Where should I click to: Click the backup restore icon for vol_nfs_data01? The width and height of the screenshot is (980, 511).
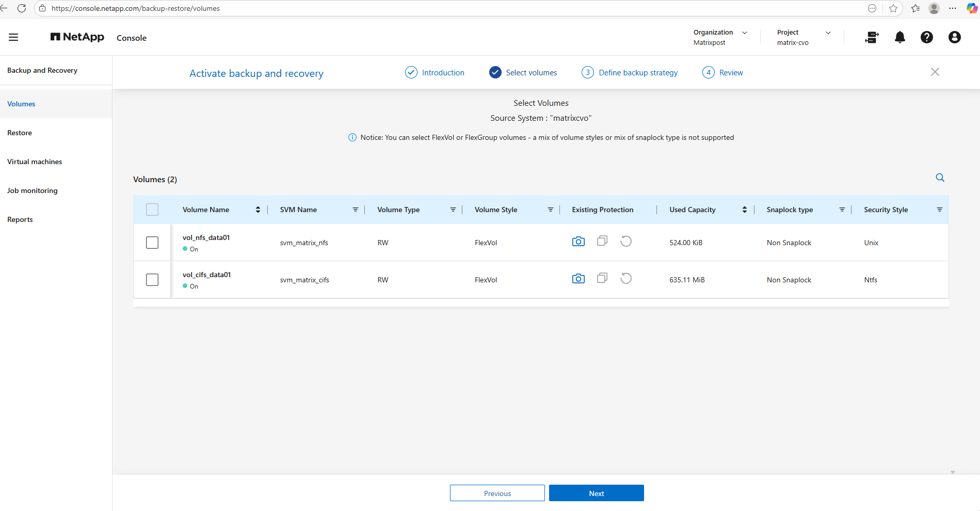[625, 242]
